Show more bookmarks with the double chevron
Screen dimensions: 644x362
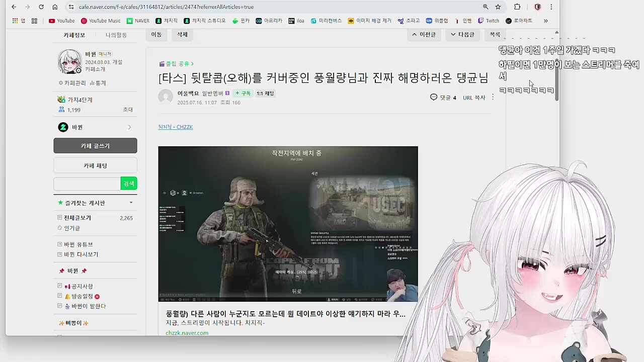pos(546,21)
